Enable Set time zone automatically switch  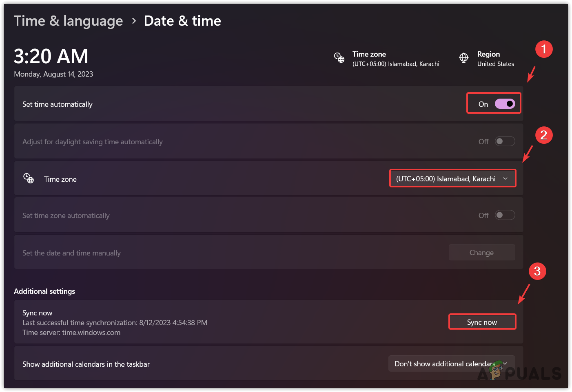pos(505,215)
